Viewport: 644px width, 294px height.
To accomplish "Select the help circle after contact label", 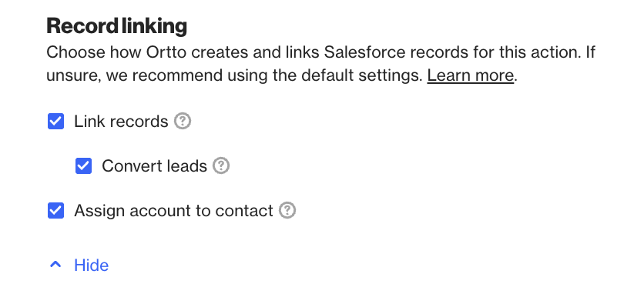I will click(x=287, y=210).
